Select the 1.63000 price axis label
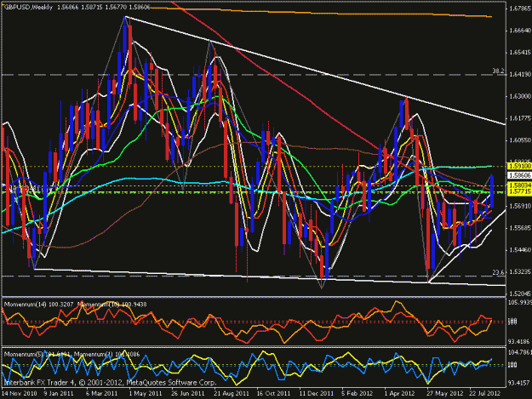532x399 pixels. [520, 96]
